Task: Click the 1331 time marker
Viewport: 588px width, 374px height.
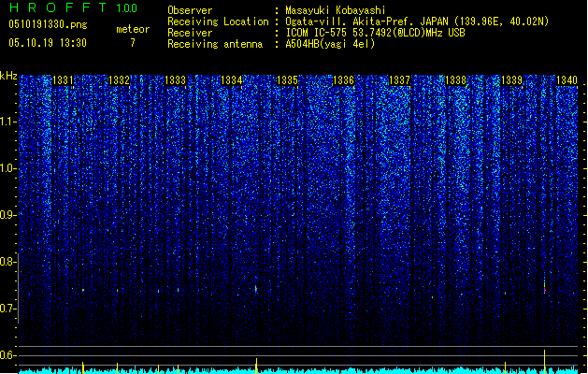Action: pos(63,80)
